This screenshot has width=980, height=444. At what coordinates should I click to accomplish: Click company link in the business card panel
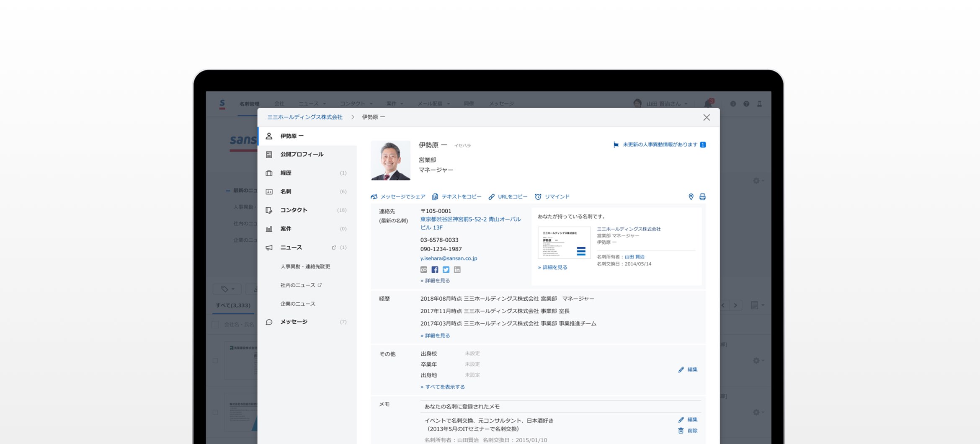[629, 229]
